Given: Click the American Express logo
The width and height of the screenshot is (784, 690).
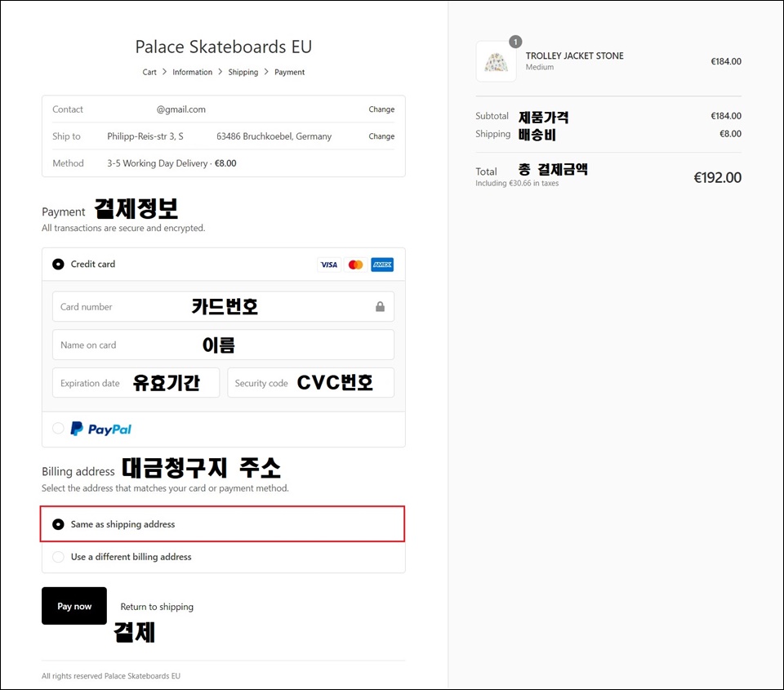Looking at the screenshot, I should 382,265.
